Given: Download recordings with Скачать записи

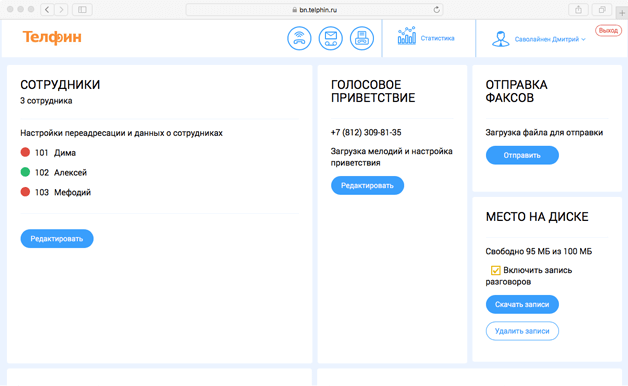Looking at the screenshot, I should pyautogui.click(x=522, y=304).
